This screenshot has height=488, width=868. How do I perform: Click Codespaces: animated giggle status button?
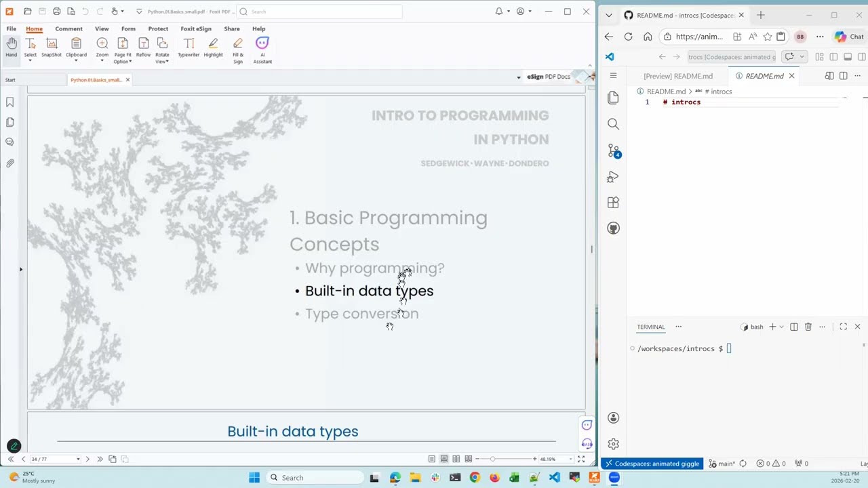click(x=652, y=464)
